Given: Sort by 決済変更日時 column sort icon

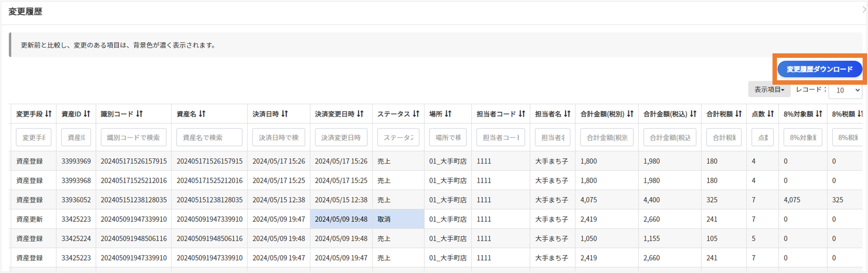Looking at the screenshot, I should tap(360, 114).
